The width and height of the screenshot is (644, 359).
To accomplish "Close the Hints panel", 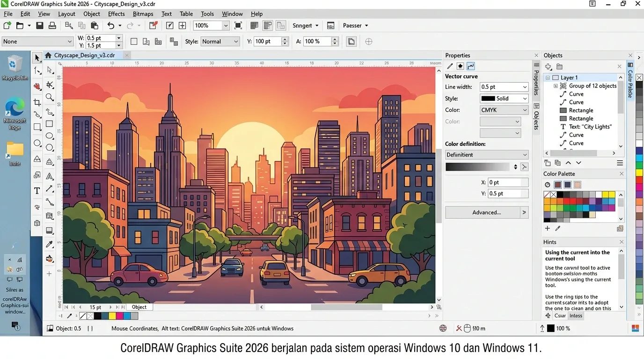I will [622, 242].
